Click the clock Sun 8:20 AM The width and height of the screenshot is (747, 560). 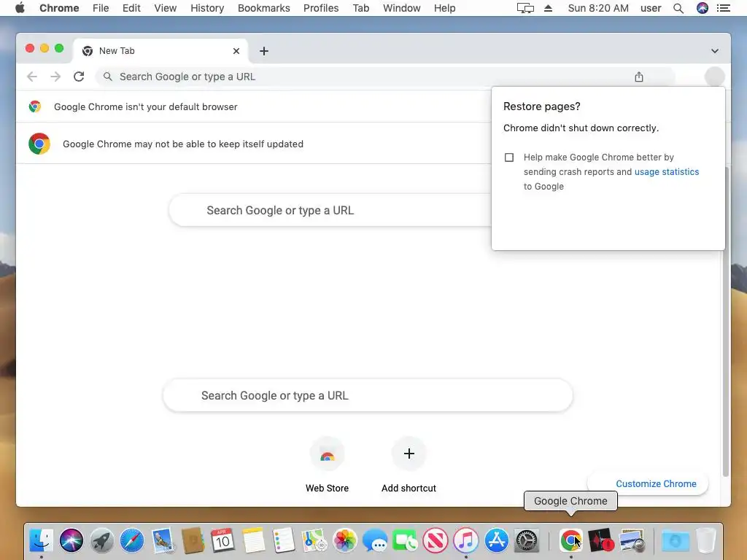click(598, 8)
